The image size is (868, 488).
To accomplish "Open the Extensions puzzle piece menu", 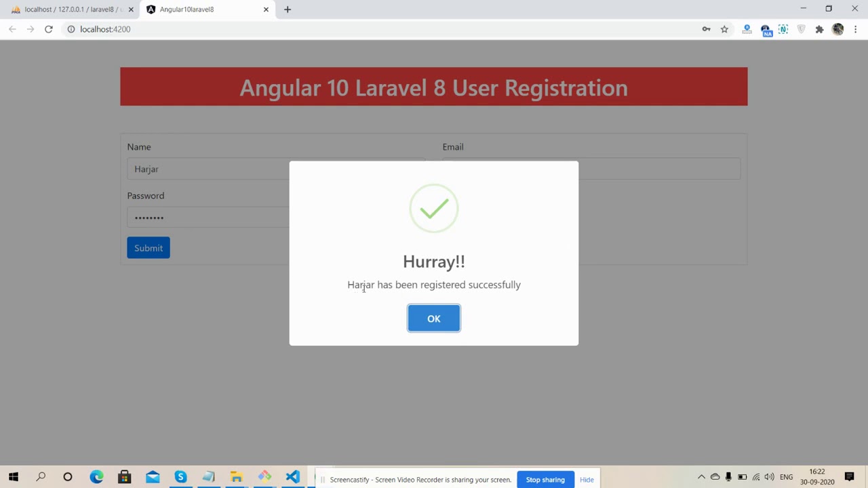I will click(x=819, y=29).
